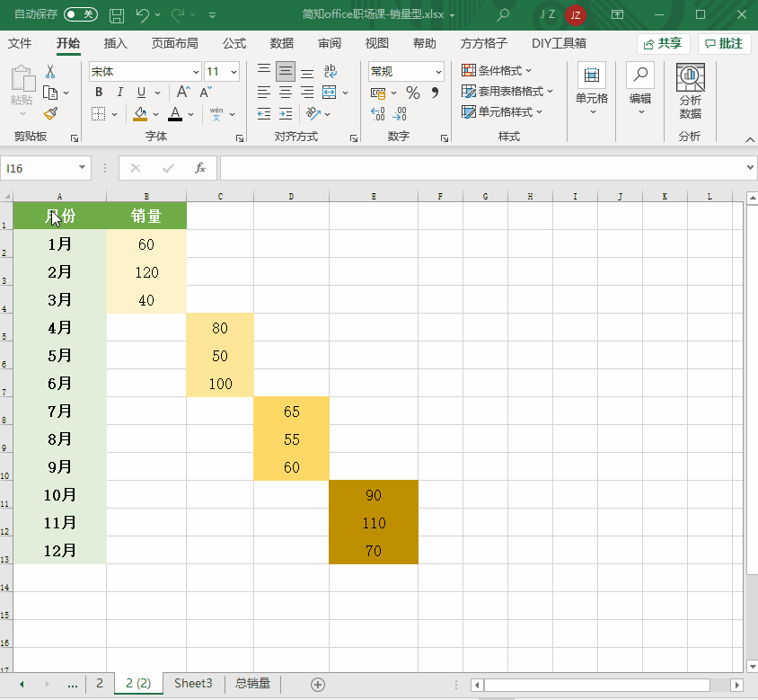The width and height of the screenshot is (758, 700).
Task: Click the Save floppy disk icon
Action: pos(117,15)
